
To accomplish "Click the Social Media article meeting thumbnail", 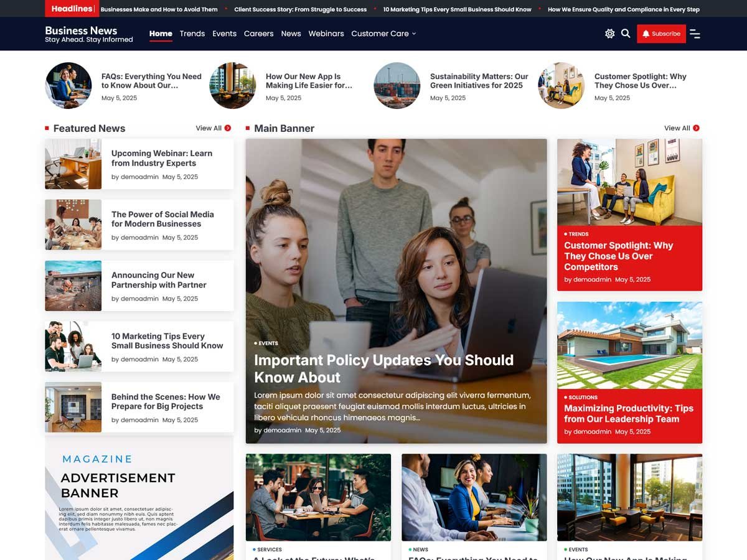I will [73, 225].
